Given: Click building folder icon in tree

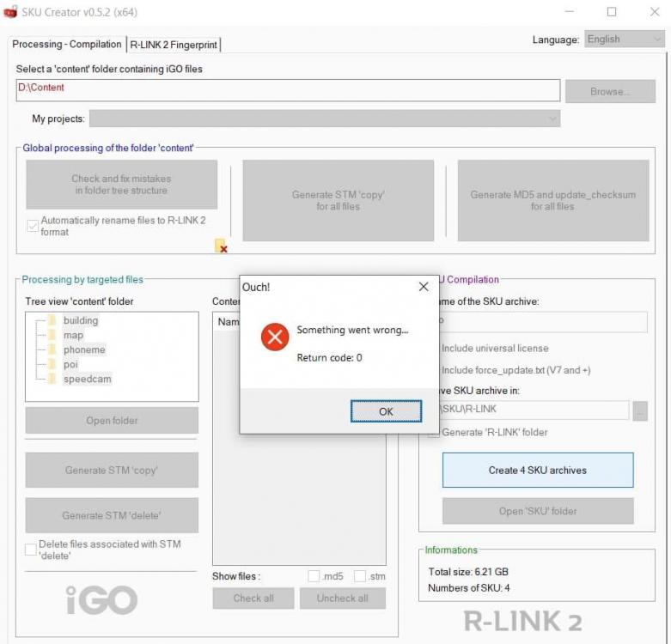Looking at the screenshot, I should [52, 320].
